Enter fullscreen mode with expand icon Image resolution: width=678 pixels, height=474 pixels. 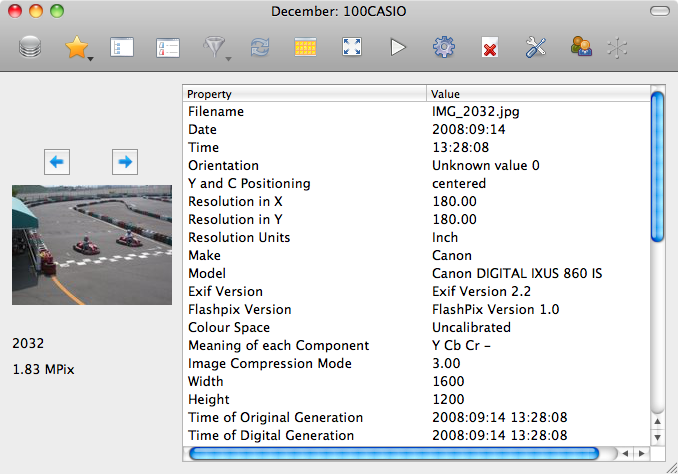pyautogui.click(x=351, y=47)
